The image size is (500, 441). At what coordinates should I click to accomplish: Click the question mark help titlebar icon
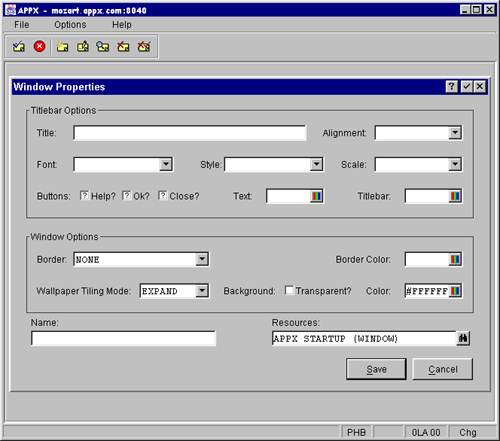(x=452, y=87)
